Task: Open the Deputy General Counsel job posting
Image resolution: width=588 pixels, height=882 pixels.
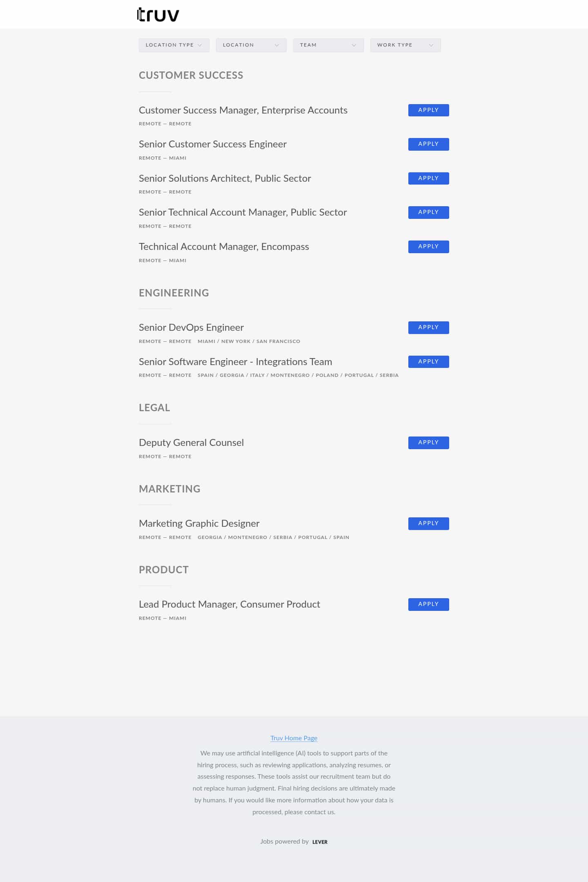Action: coord(191,442)
